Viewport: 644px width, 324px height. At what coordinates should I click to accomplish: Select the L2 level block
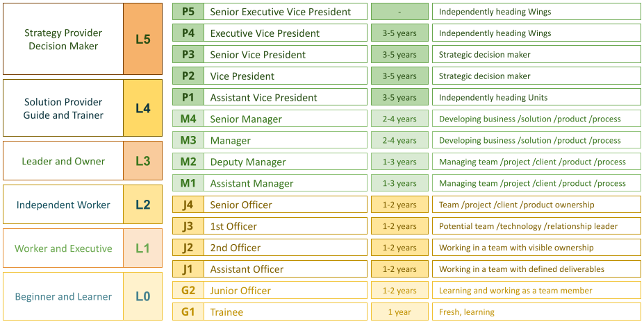pos(142,205)
